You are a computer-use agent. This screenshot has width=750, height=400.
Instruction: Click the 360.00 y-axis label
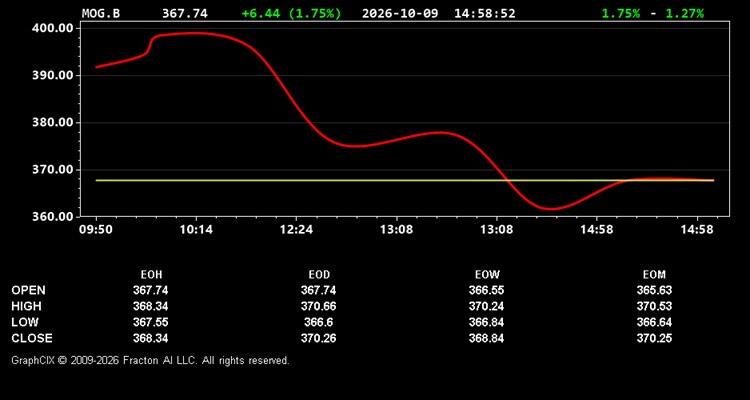pos(53,217)
